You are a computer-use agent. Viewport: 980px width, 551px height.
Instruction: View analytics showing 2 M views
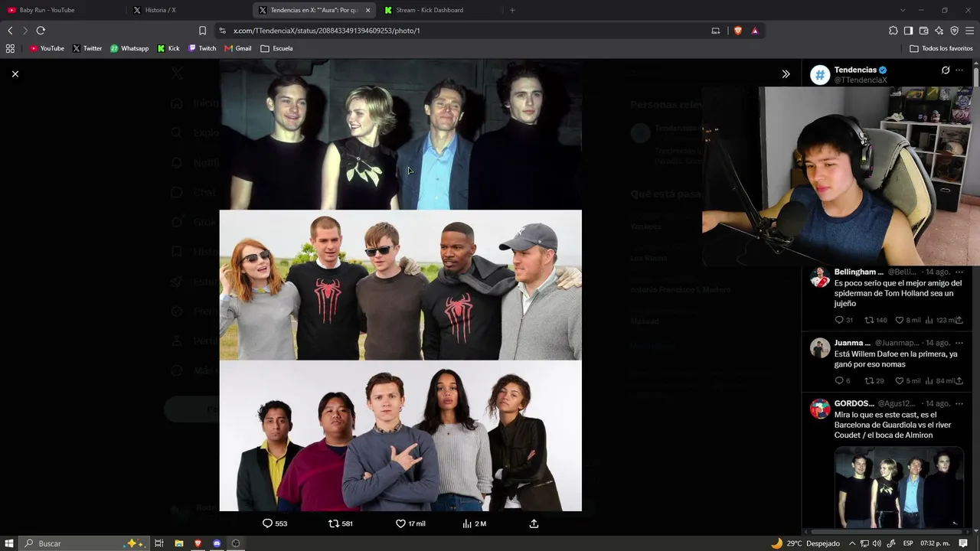(475, 523)
